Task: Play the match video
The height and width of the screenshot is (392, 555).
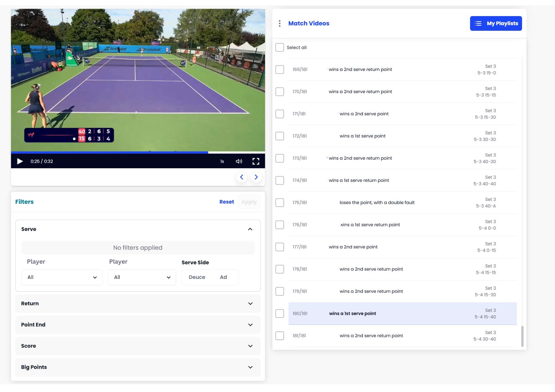Action: pos(20,161)
